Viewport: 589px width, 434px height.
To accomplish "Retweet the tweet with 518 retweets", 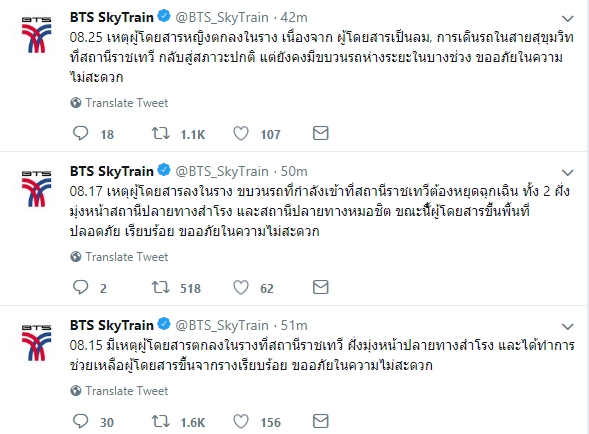I will pos(161,287).
